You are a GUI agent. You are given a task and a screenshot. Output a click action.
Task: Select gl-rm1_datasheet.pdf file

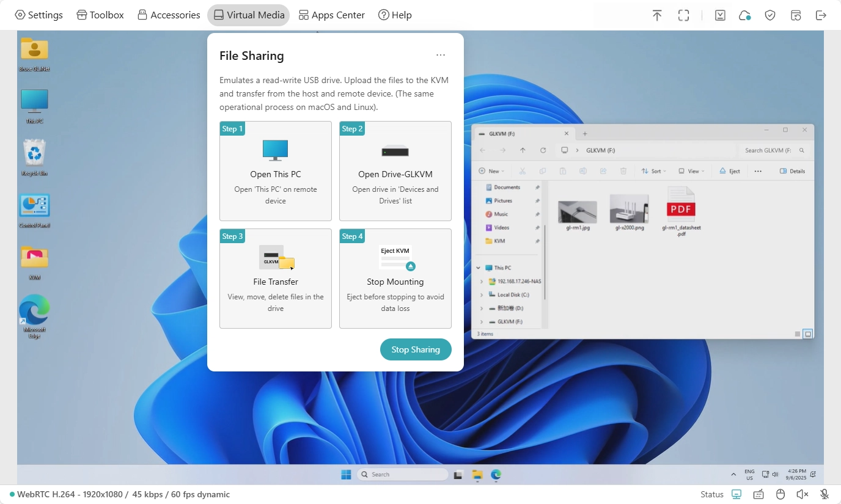[681, 211]
